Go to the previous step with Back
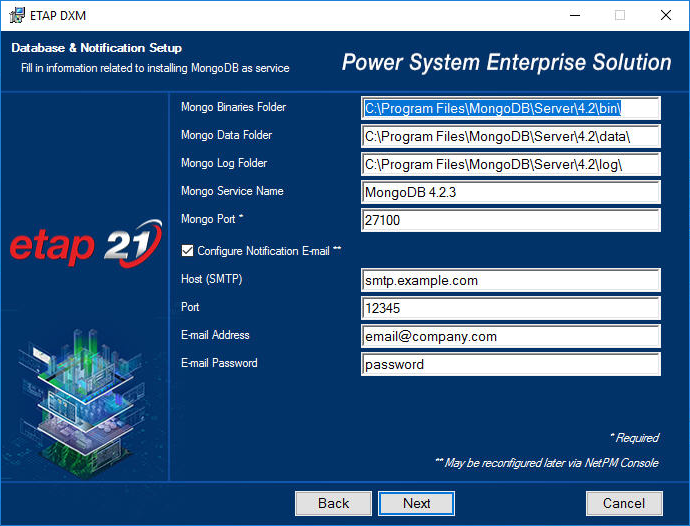Viewport: 690px width, 526px height. [x=333, y=503]
